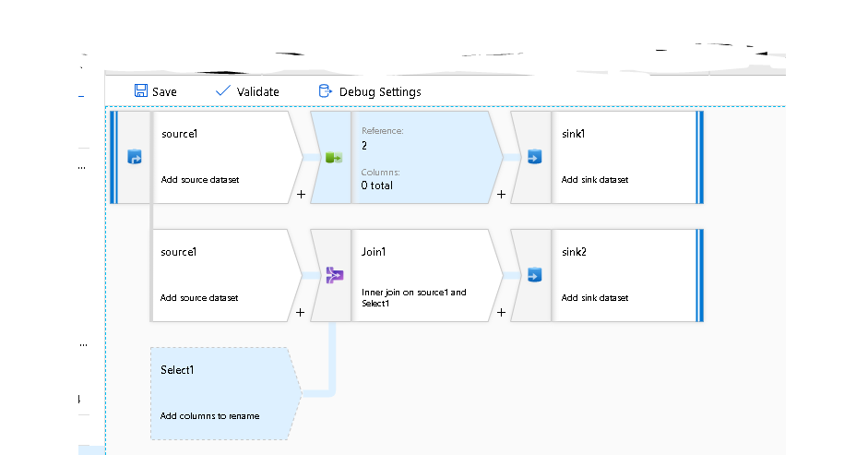Add a transformation after Join1 with plus
The height and width of the screenshot is (455, 868).
click(x=501, y=313)
